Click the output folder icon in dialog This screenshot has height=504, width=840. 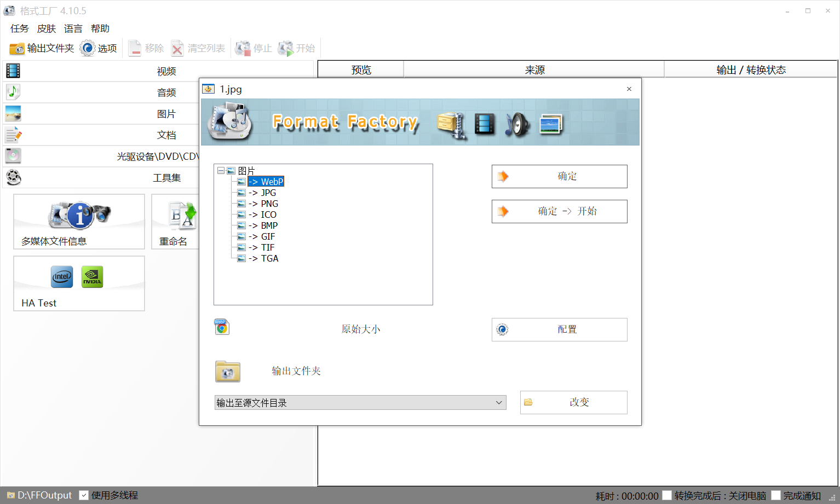228,371
